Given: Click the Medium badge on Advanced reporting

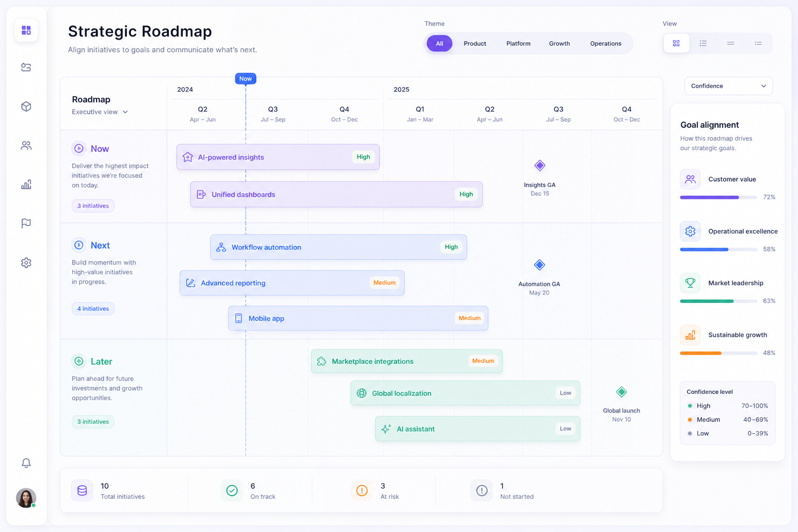Looking at the screenshot, I should [384, 283].
